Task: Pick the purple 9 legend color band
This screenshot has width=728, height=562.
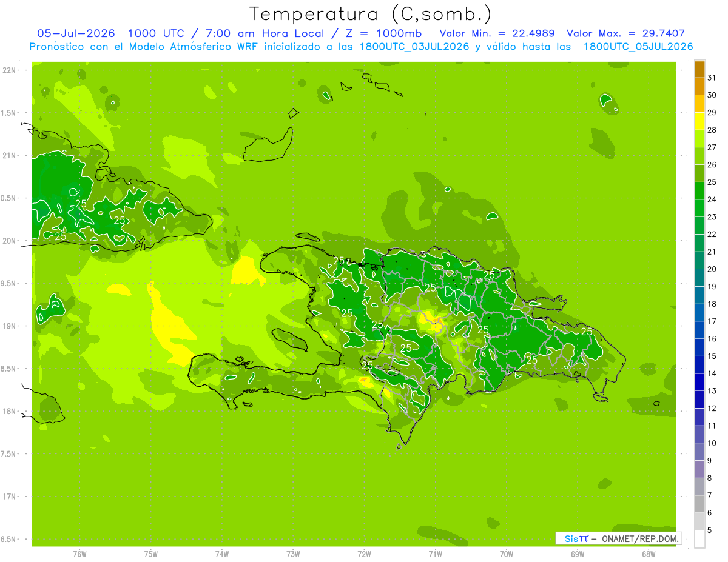Action: (699, 452)
